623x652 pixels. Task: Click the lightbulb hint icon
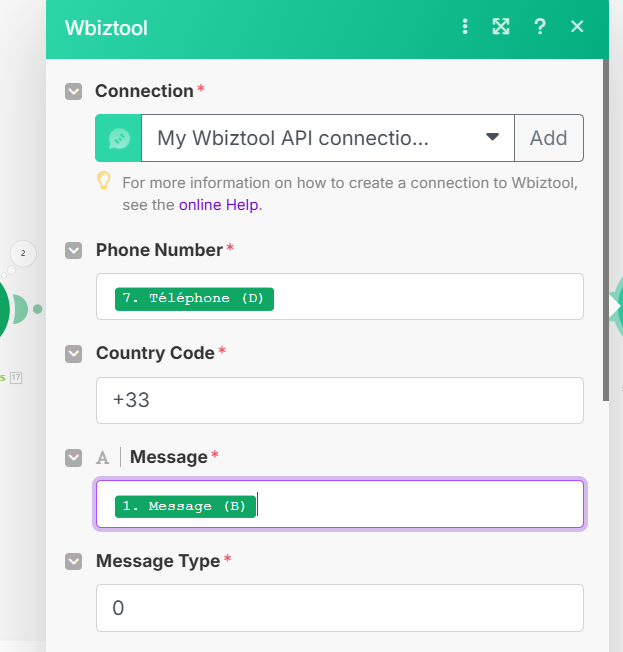click(104, 181)
